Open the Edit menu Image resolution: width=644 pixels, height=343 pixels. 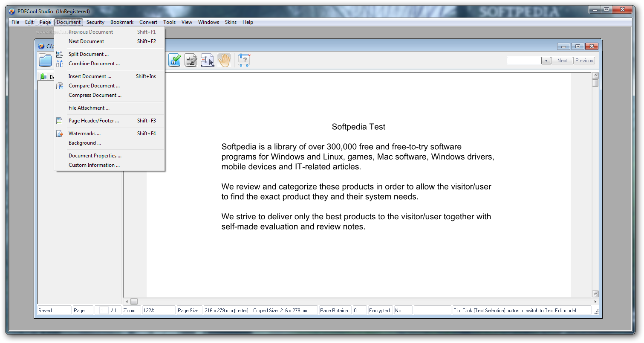(x=29, y=22)
